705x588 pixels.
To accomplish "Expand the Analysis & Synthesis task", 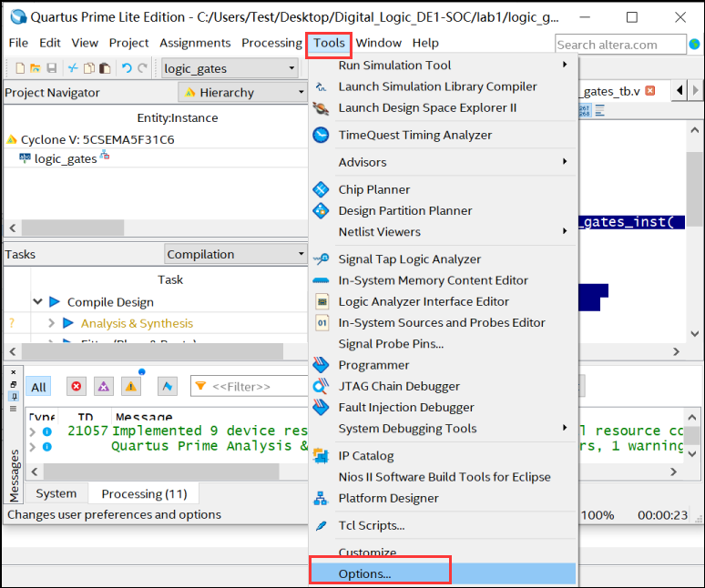I will pos(51,322).
